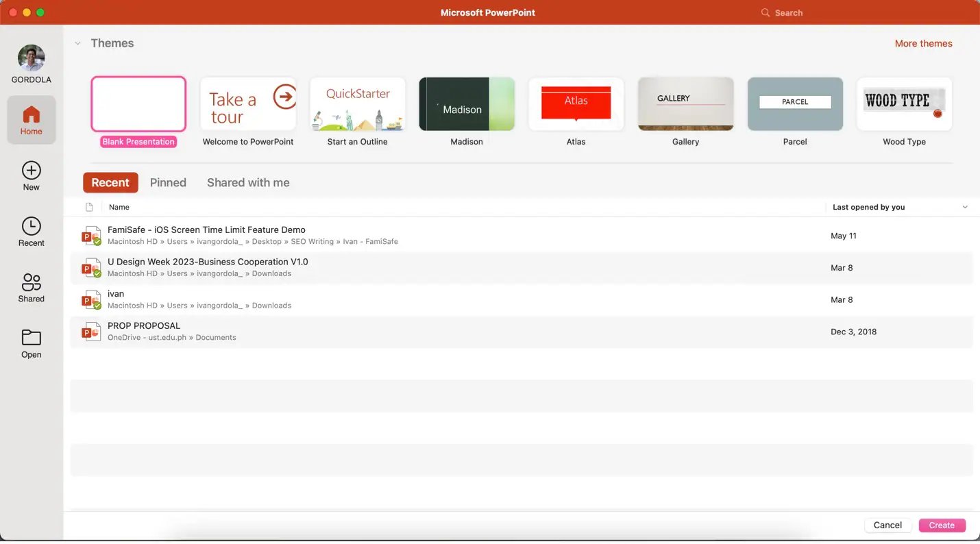Select the Take a tour template
The height and width of the screenshot is (544, 980).
tap(248, 104)
